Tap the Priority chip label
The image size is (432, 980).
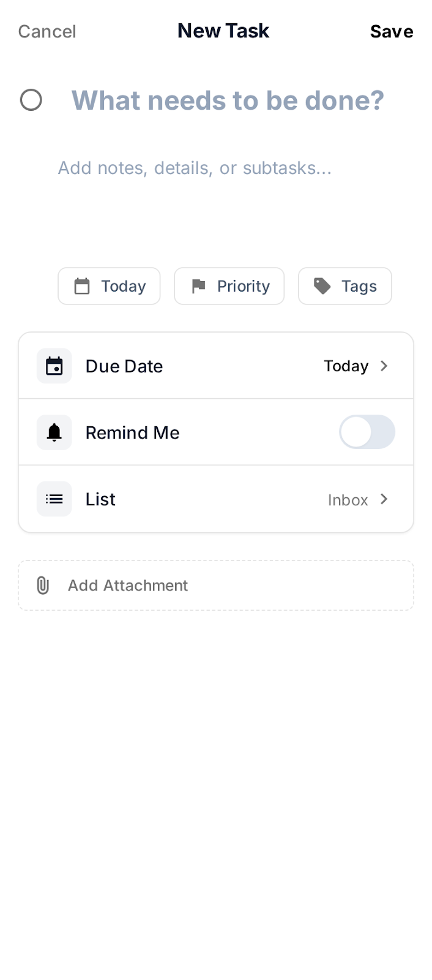tap(243, 286)
